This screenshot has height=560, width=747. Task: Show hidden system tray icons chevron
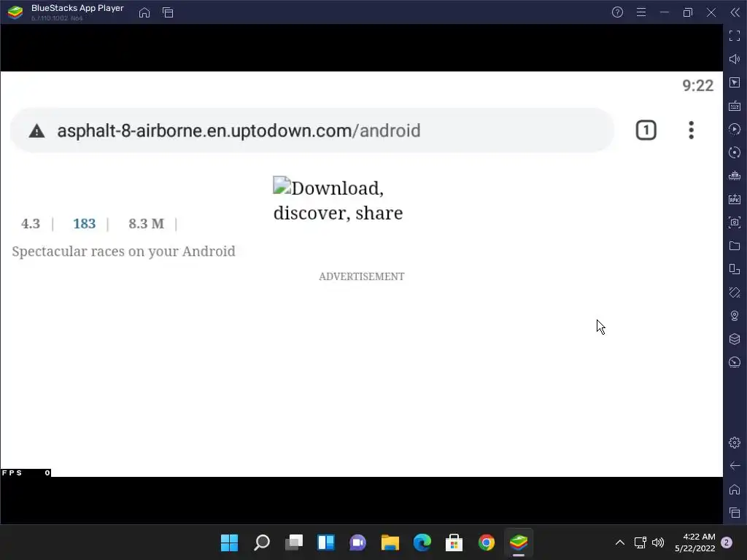click(x=620, y=542)
